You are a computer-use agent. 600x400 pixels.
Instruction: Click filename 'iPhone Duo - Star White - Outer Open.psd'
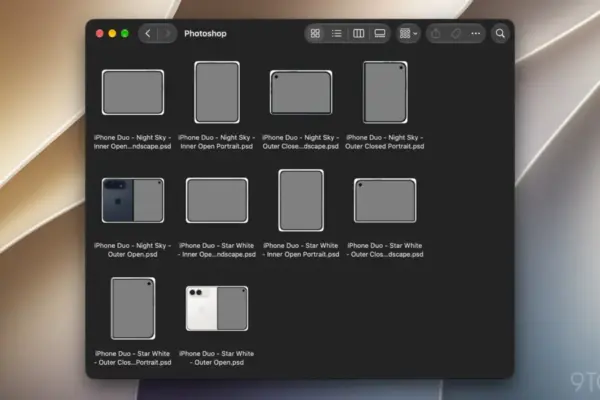[x=217, y=358]
